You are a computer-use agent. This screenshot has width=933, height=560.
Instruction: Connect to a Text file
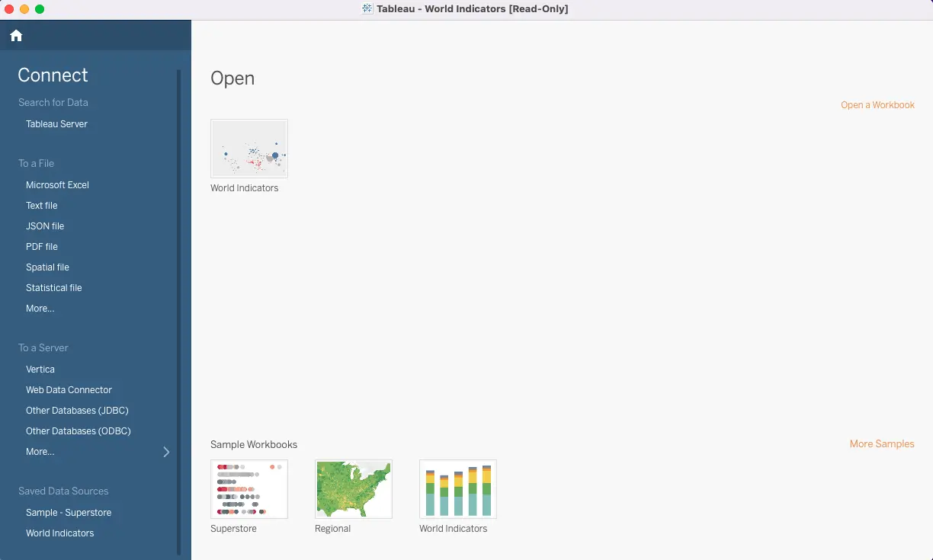click(x=41, y=205)
